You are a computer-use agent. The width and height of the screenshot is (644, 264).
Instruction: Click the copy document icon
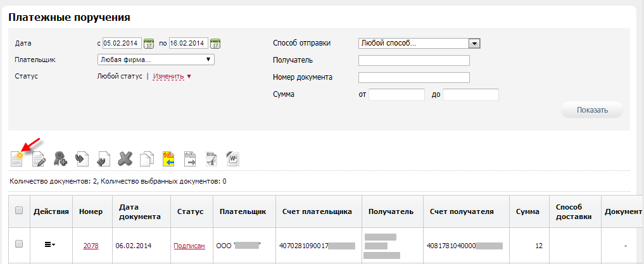coord(147,158)
